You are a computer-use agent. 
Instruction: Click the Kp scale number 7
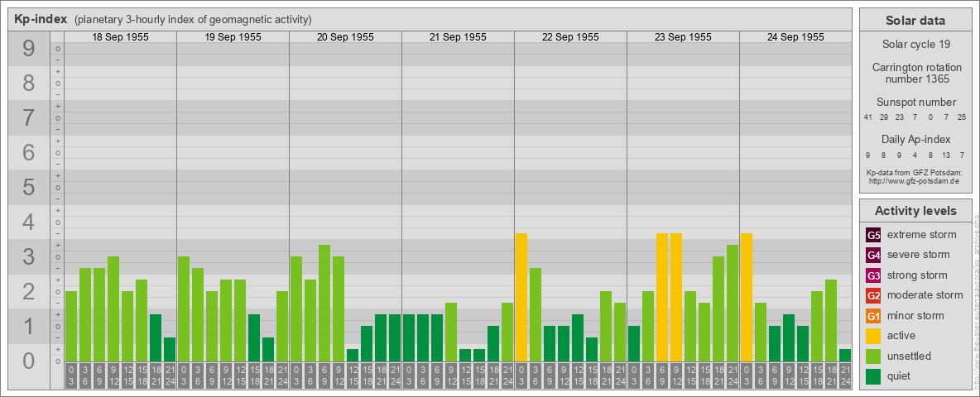28,118
